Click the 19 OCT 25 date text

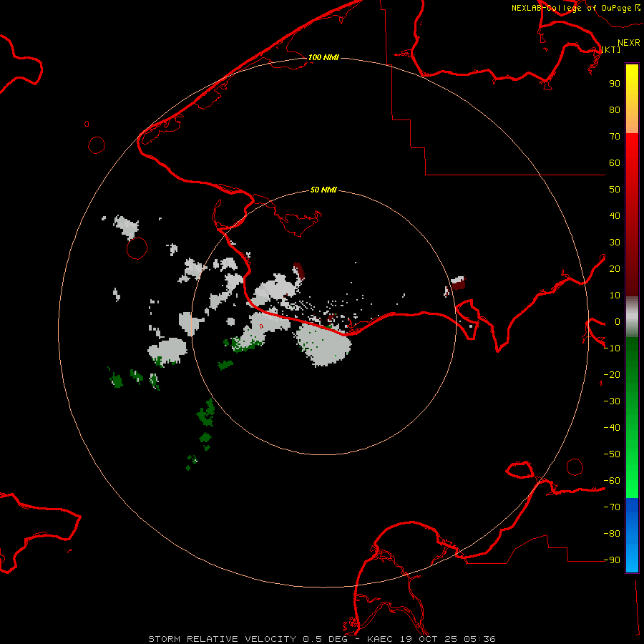point(429,639)
